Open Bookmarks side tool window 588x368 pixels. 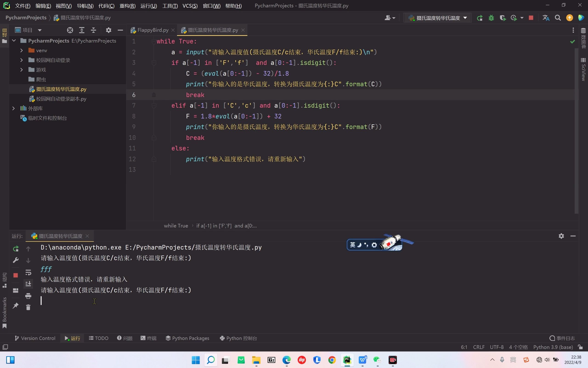coord(4,313)
